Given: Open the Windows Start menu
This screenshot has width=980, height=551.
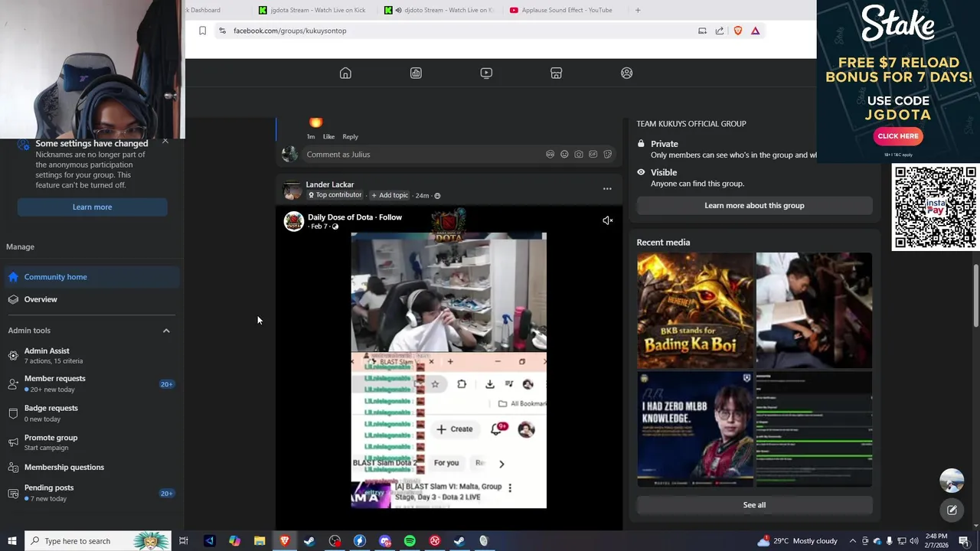Looking at the screenshot, I should 12,541.
